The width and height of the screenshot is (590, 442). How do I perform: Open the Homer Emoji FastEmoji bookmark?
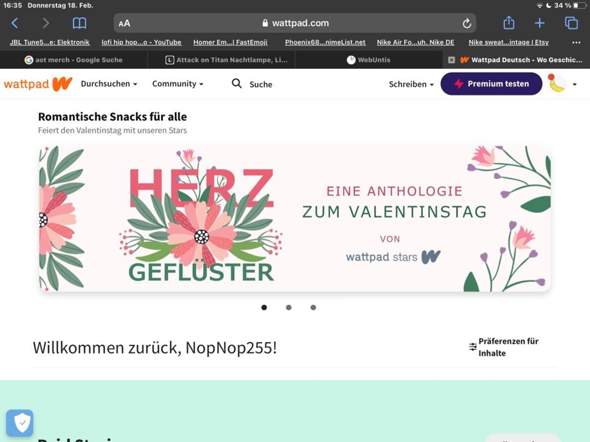point(230,43)
